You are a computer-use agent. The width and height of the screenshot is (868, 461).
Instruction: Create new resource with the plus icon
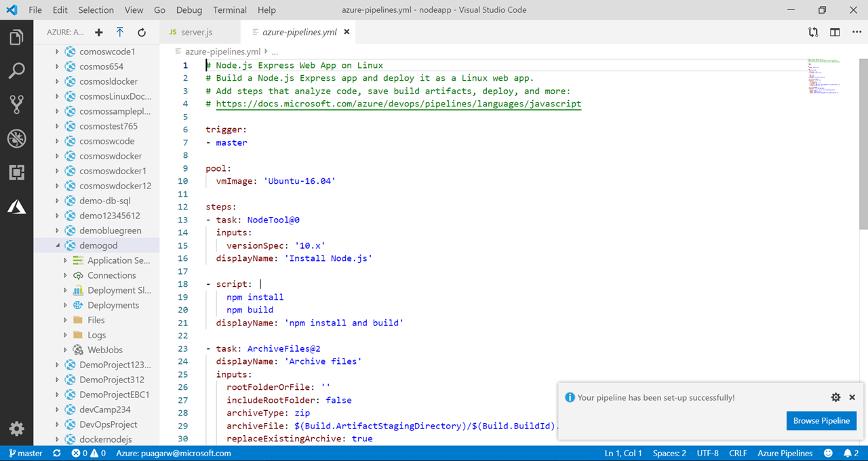click(98, 32)
